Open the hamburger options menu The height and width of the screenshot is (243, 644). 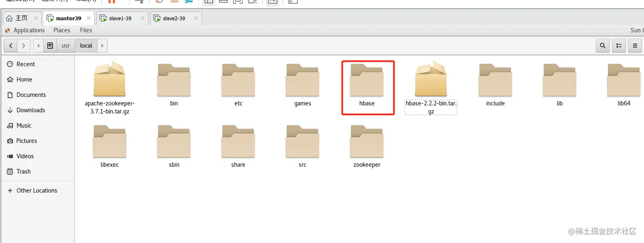[635, 46]
